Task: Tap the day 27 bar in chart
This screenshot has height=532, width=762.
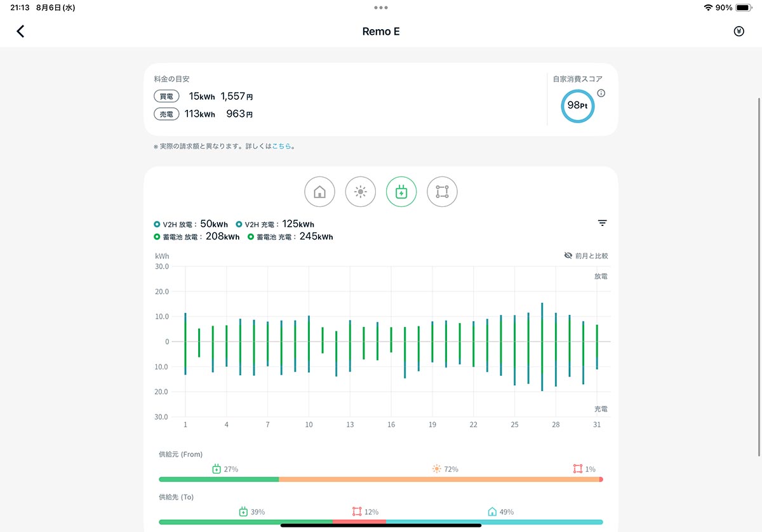Action: [542, 347]
